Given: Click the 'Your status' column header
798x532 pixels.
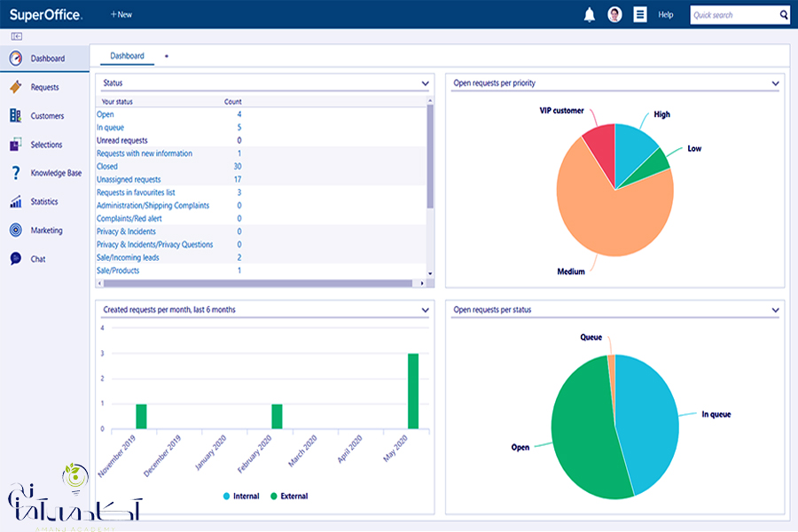Looking at the screenshot, I should coord(117,102).
